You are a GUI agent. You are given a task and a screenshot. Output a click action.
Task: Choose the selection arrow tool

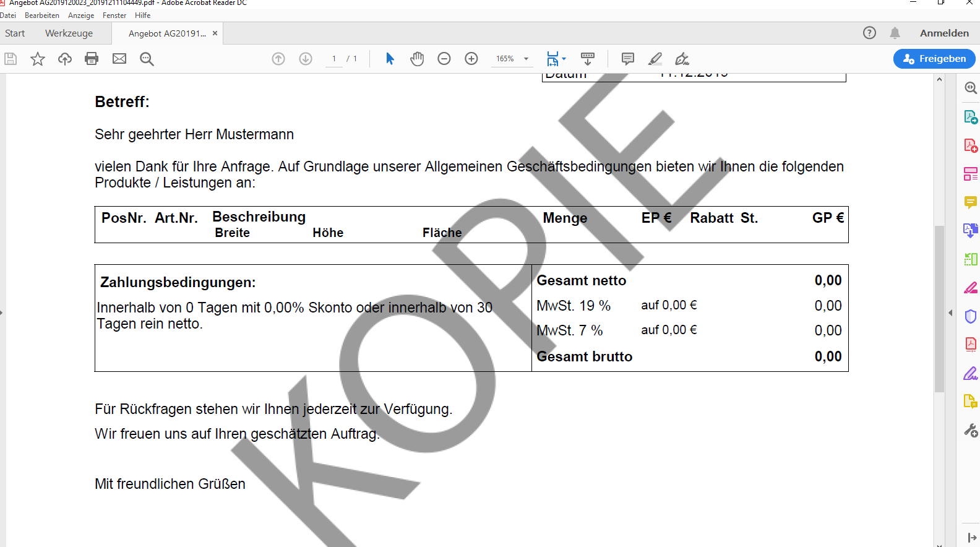(x=390, y=59)
